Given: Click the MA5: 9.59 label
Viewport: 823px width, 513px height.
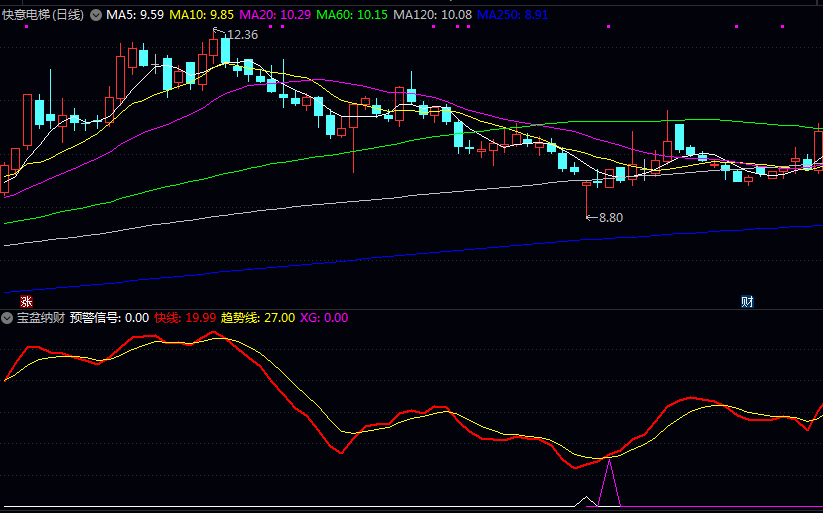Looking at the screenshot, I should (135, 15).
